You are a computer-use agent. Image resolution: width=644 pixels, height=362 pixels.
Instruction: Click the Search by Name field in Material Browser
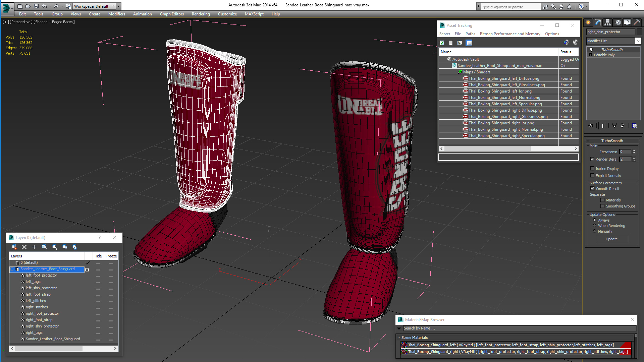519,328
